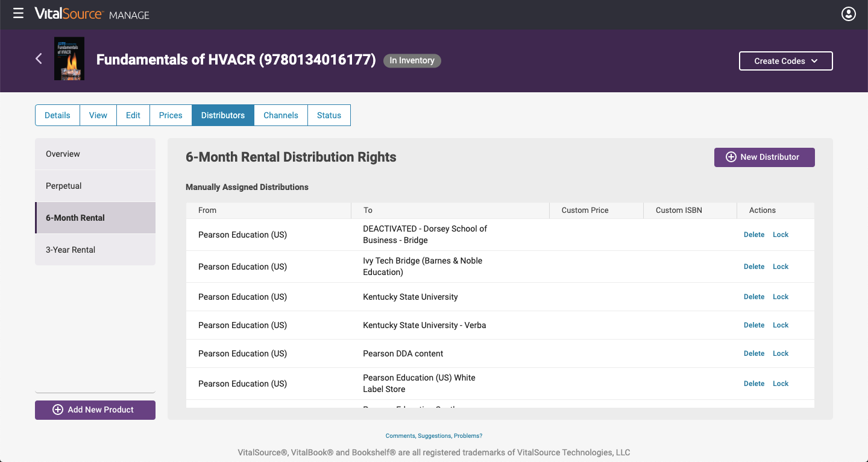Select 6-Month Rental in sidebar

point(95,218)
